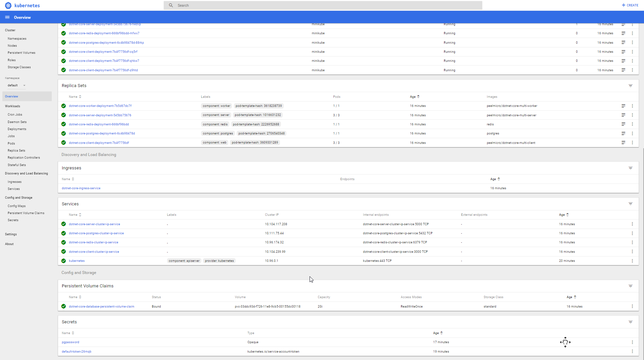644x360 pixels.
Task: Open the default-token-26mqb secret link
Action: [76, 352]
